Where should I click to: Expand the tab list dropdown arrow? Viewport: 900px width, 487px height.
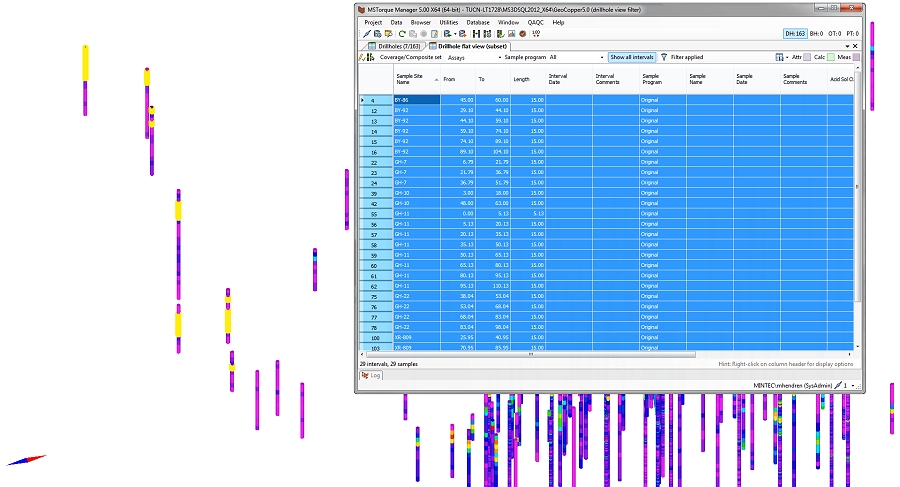coord(846,46)
